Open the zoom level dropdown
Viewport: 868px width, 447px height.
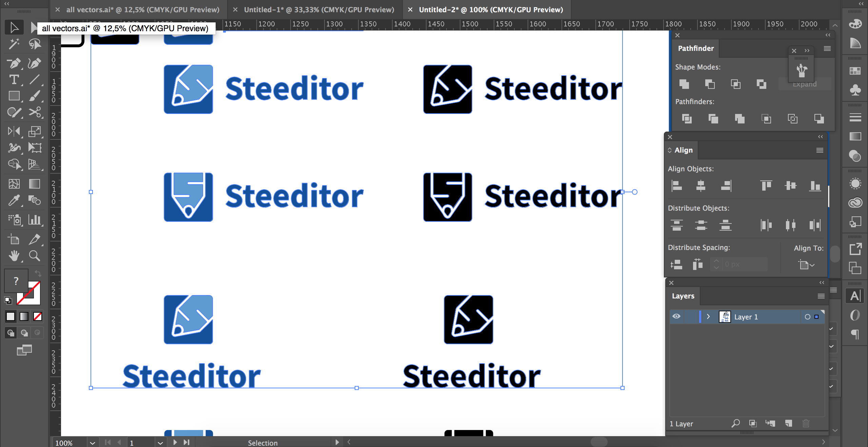tap(92, 443)
